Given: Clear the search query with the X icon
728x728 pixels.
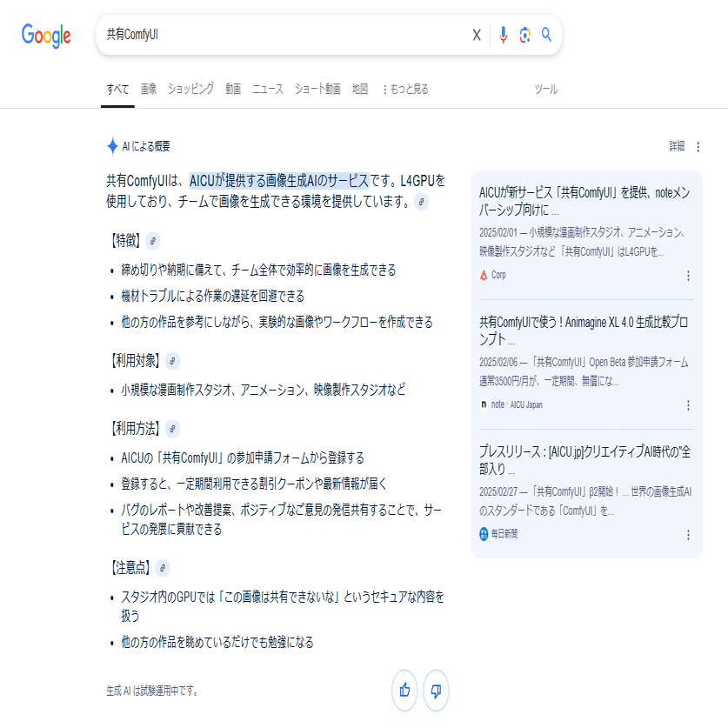Looking at the screenshot, I should coord(477,35).
